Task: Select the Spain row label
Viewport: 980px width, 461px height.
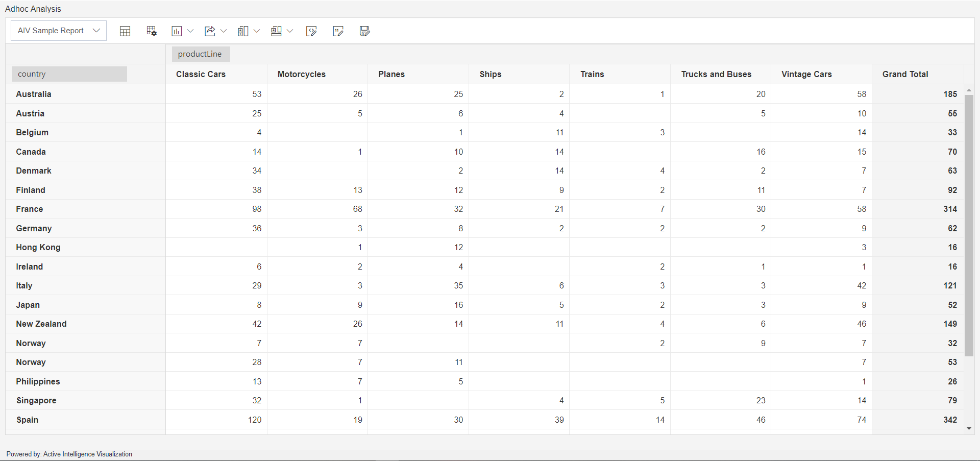Action: click(x=27, y=420)
